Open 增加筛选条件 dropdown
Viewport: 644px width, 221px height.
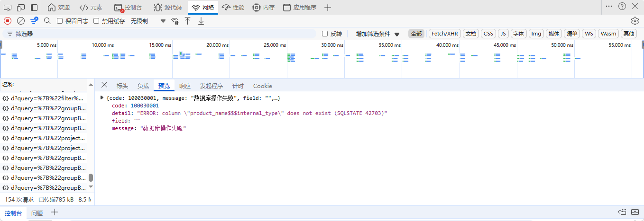click(x=378, y=34)
